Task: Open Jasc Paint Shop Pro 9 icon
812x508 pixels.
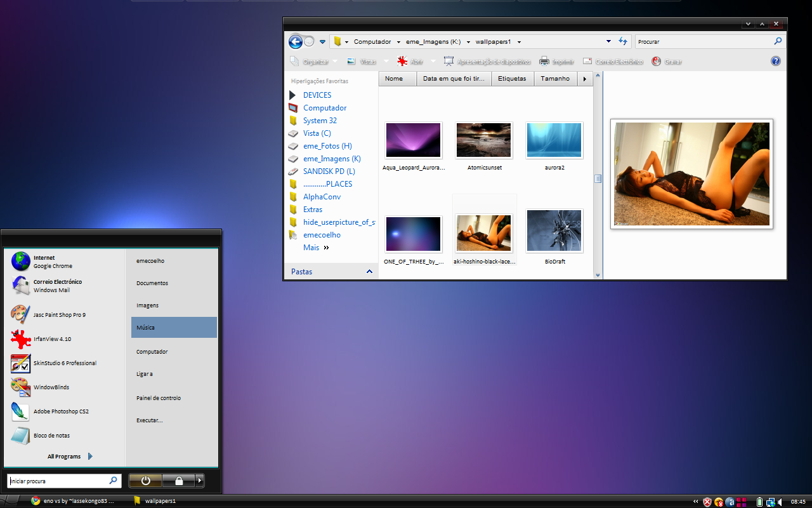Action: point(21,314)
